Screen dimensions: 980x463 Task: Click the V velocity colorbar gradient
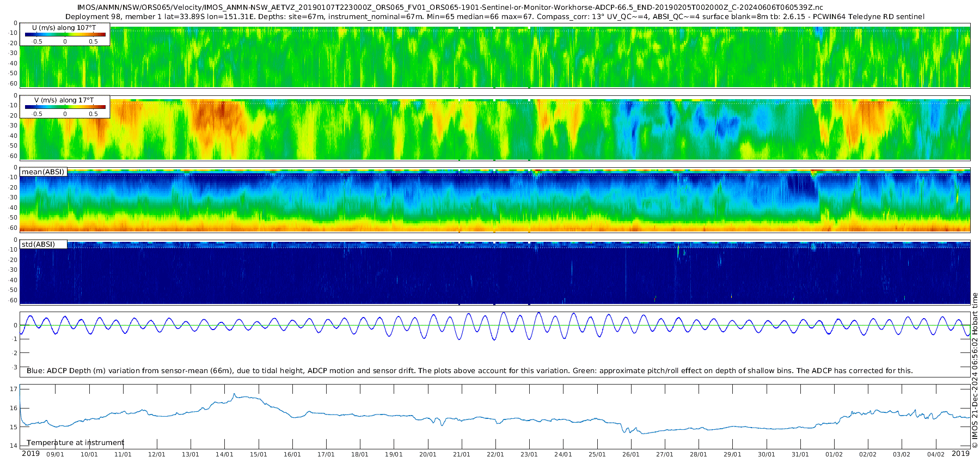(x=65, y=107)
